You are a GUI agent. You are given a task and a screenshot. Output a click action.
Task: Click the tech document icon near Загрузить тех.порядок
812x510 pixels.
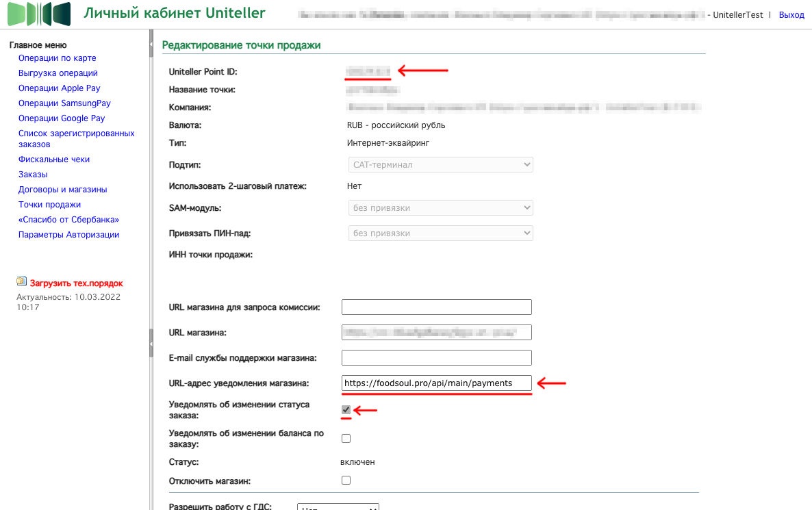tap(22, 281)
